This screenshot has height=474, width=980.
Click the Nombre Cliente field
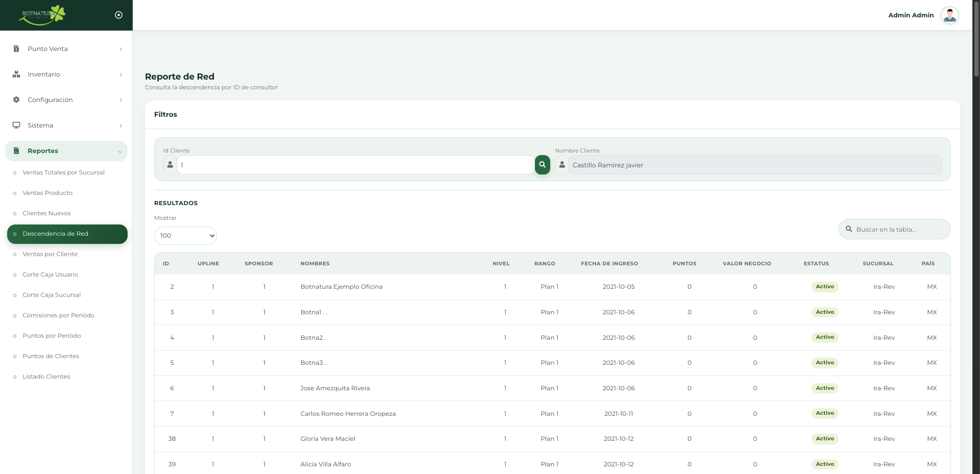755,165
